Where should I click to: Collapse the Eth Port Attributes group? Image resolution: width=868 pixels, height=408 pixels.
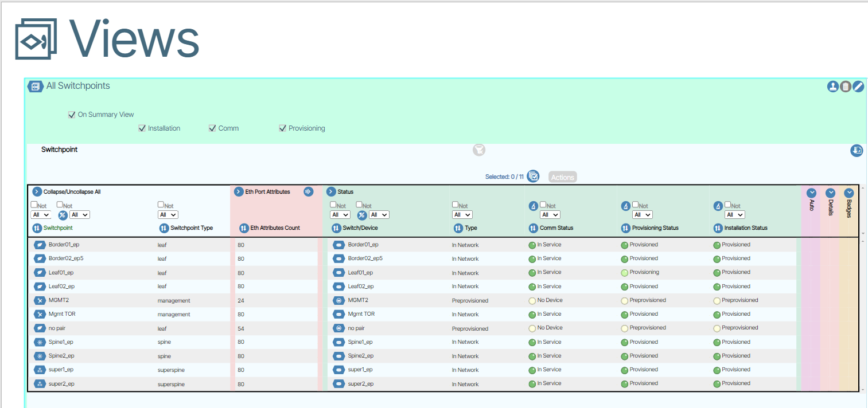pyautogui.click(x=239, y=192)
